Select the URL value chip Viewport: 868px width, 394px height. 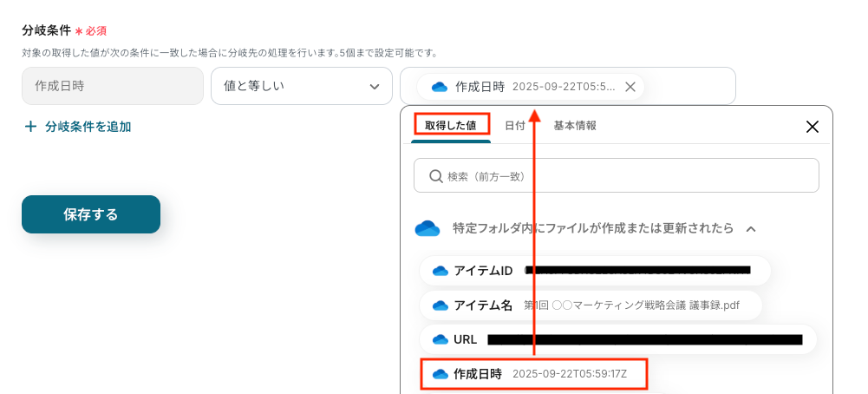click(x=617, y=339)
